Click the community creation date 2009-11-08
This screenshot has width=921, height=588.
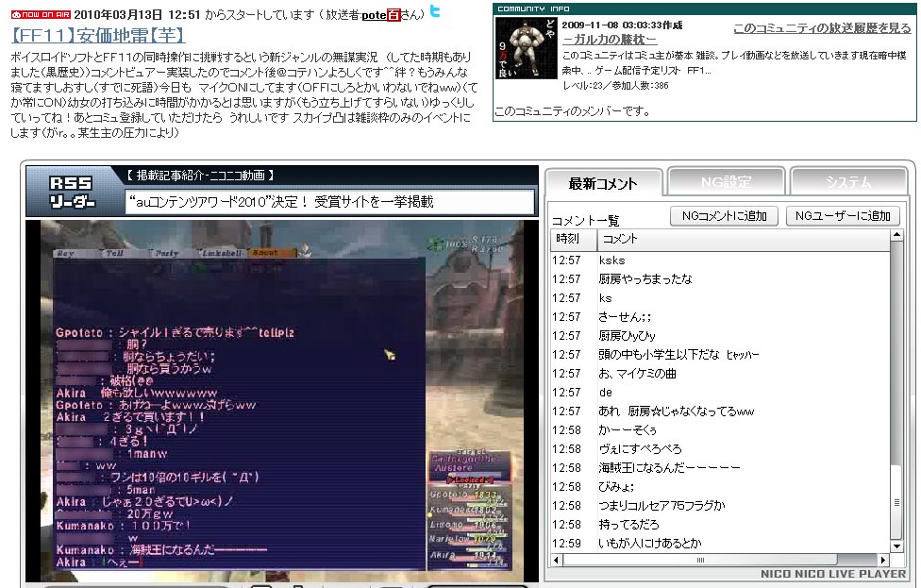tap(622, 25)
